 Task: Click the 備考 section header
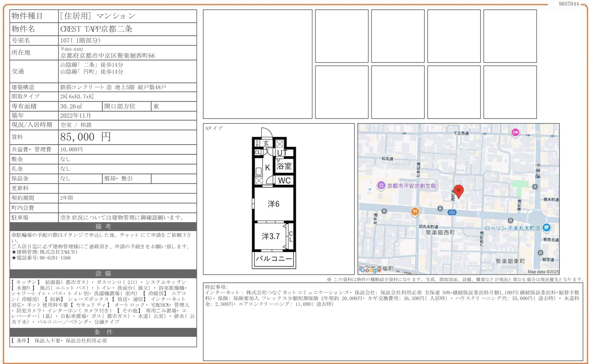[x=102, y=227]
